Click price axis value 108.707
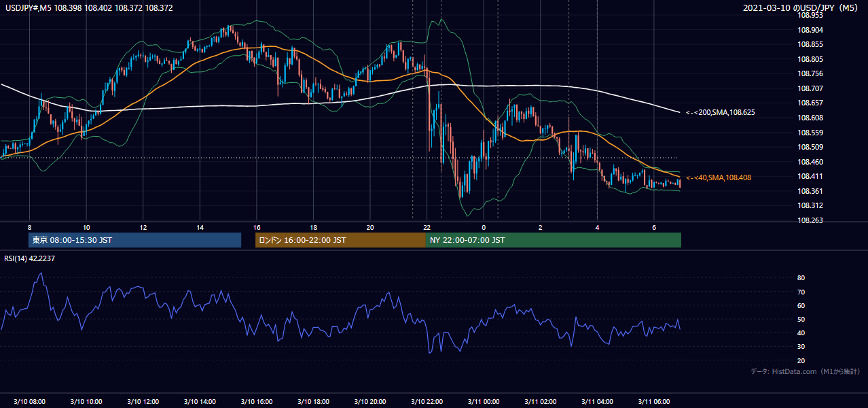868x408 pixels. [811, 88]
